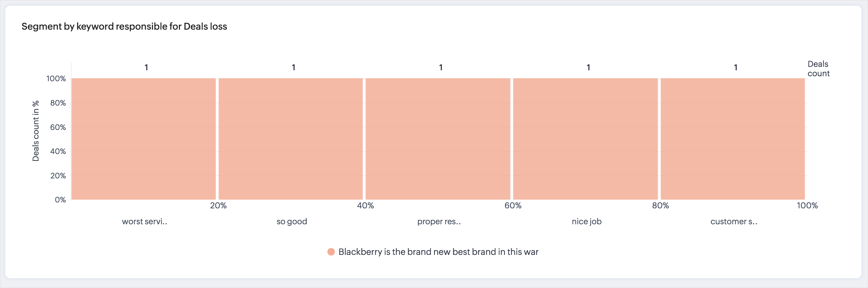Click the 'proper res..' bar in the chart
The height and width of the screenshot is (288, 868).
coord(438,139)
